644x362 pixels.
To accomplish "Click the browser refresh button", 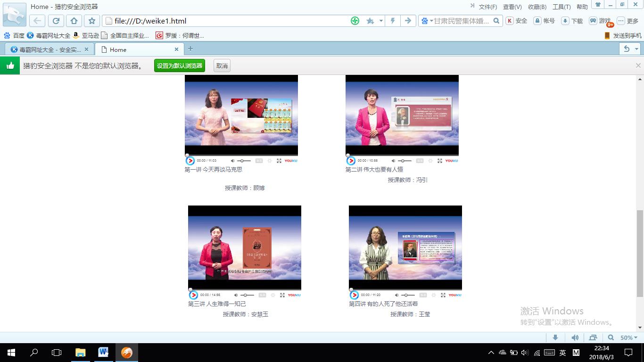I will click(56, 21).
